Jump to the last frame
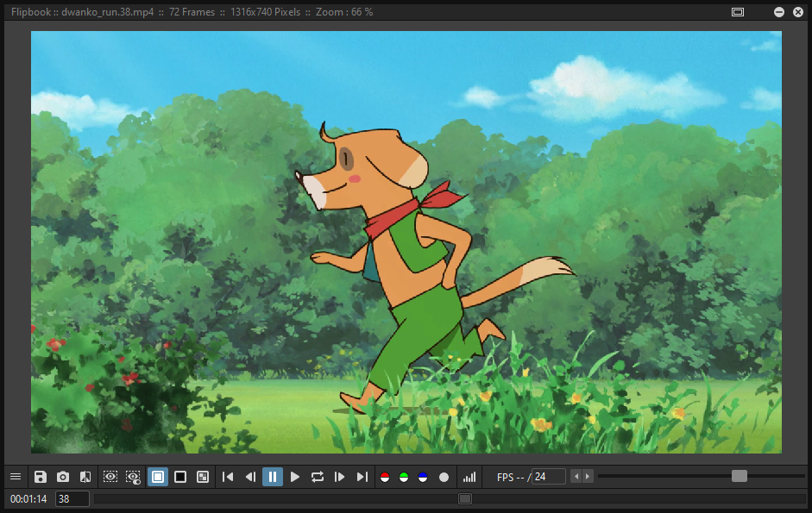Viewport: 812px width, 513px height. pyautogui.click(x=362, y=477)
